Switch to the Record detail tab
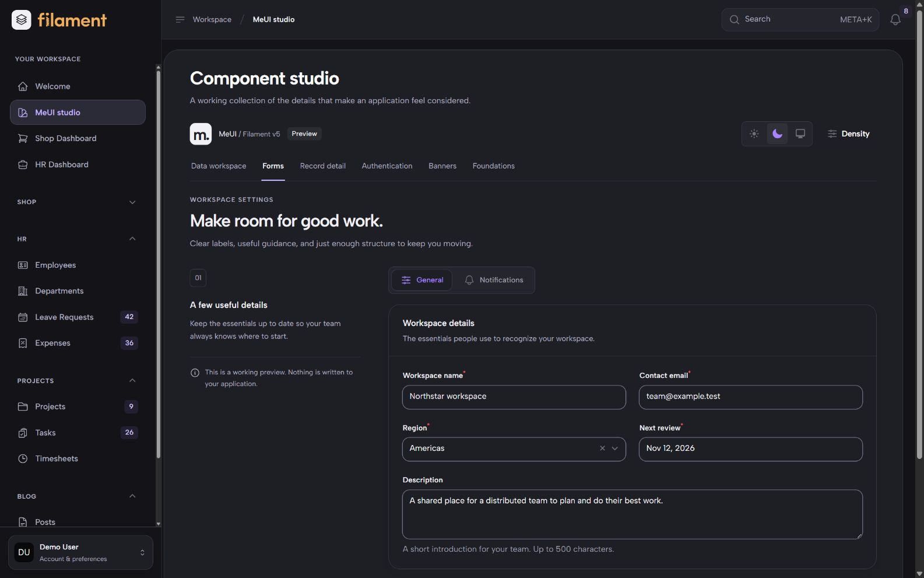Image resolution: width=924 pixels, height=578 pixels. pos(323,166)
